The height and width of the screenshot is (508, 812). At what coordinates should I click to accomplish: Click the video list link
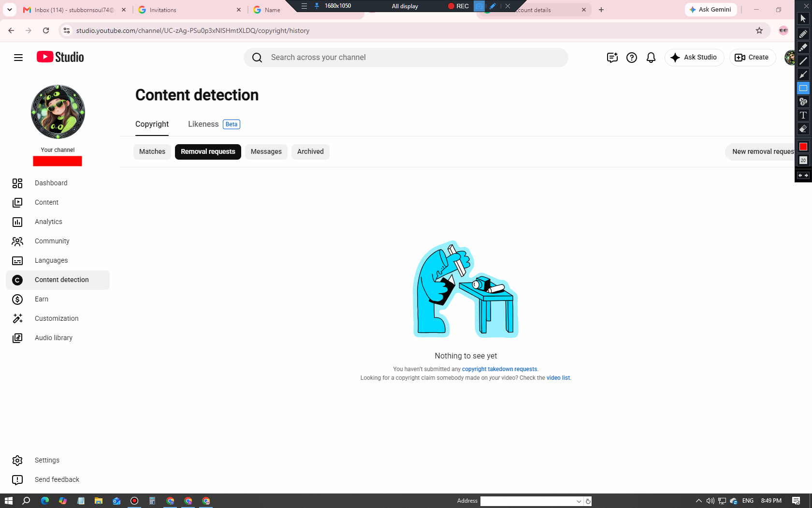558,378
